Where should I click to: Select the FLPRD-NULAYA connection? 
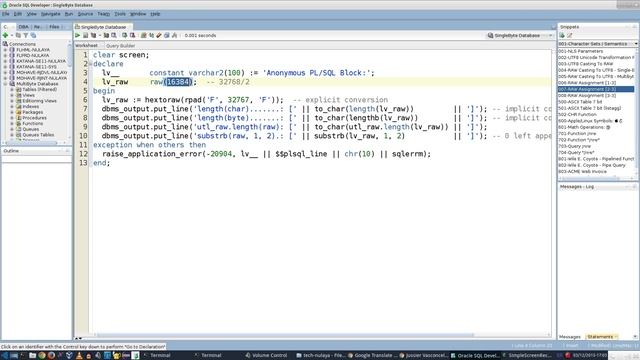pos(33,56)
